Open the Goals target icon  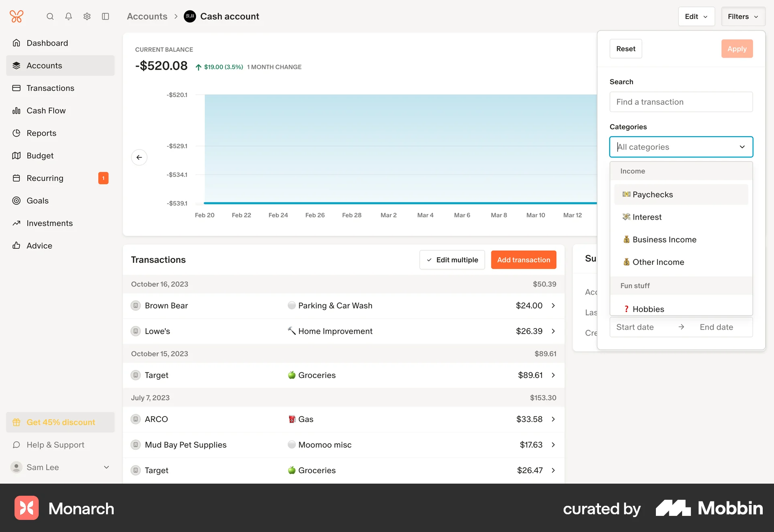point(17,200)
